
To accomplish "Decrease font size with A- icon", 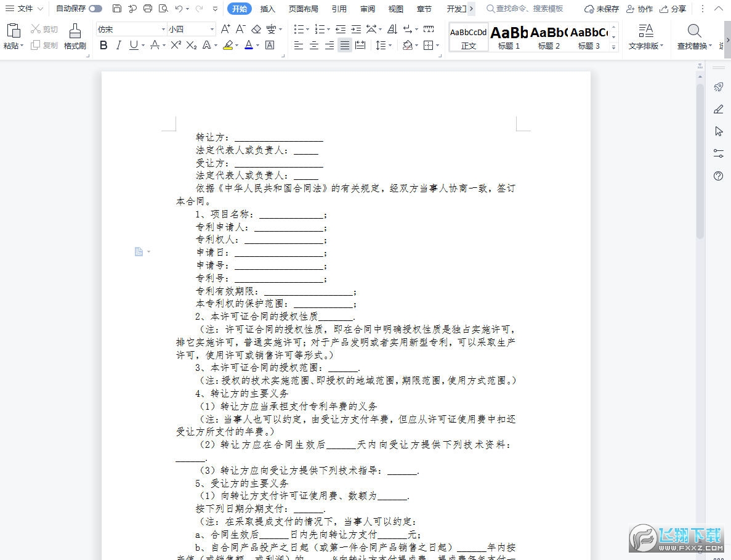I will click(x=241, y=30).
